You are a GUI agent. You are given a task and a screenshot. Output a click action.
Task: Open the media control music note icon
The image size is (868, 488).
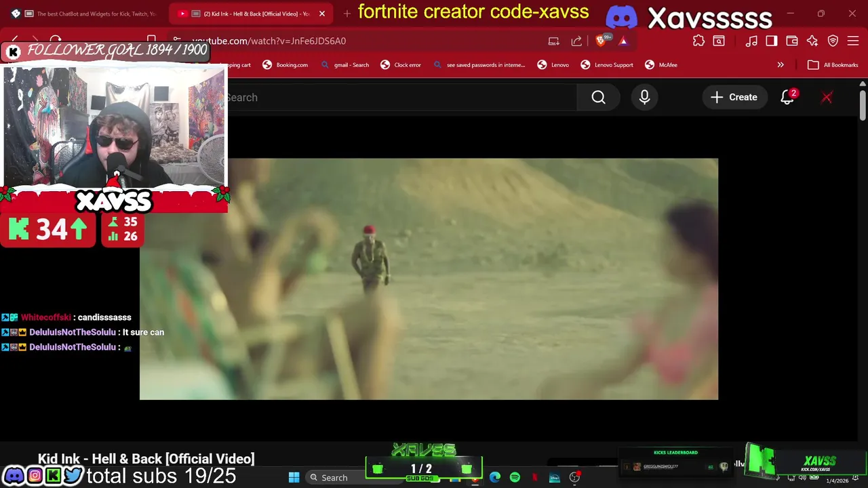tap(751, 41)
